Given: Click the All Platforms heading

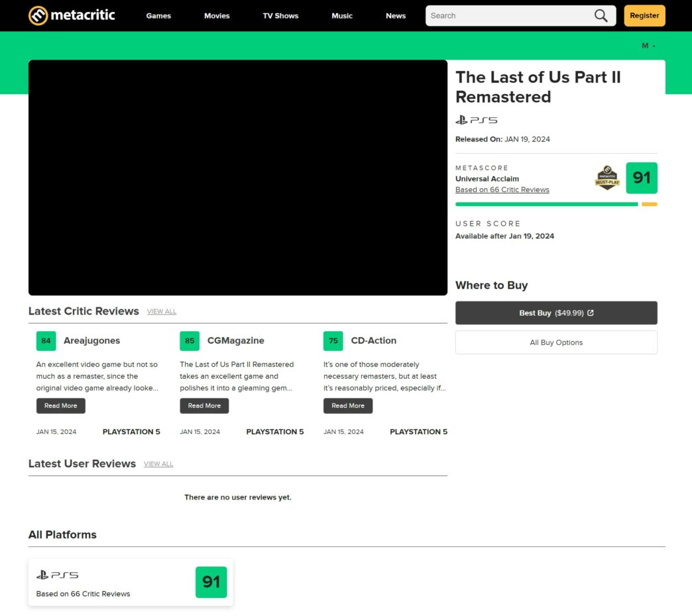Looking at the screenshot, I should pyautogui.click(x=63, y=535).
